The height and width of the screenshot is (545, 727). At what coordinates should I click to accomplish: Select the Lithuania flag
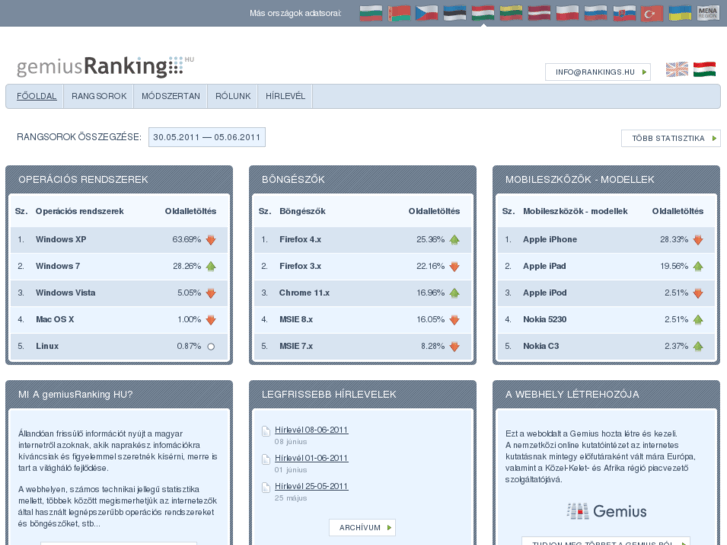point(511,13)
